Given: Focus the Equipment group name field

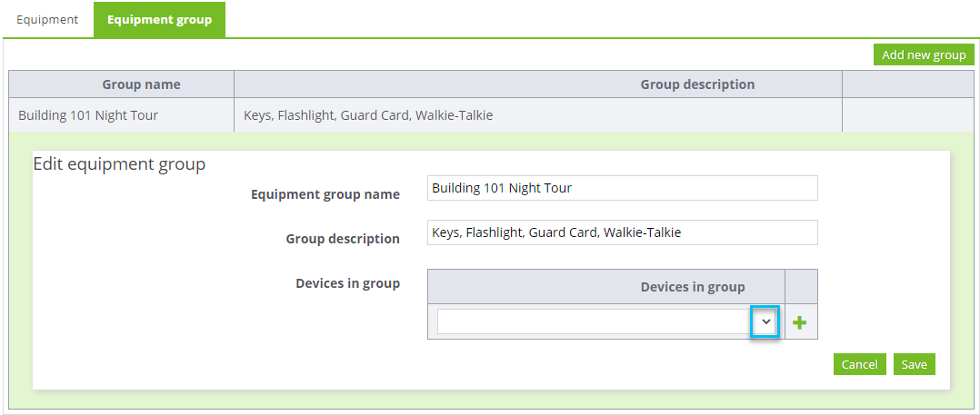Looking at the screenshot, I should pos(623,188).
